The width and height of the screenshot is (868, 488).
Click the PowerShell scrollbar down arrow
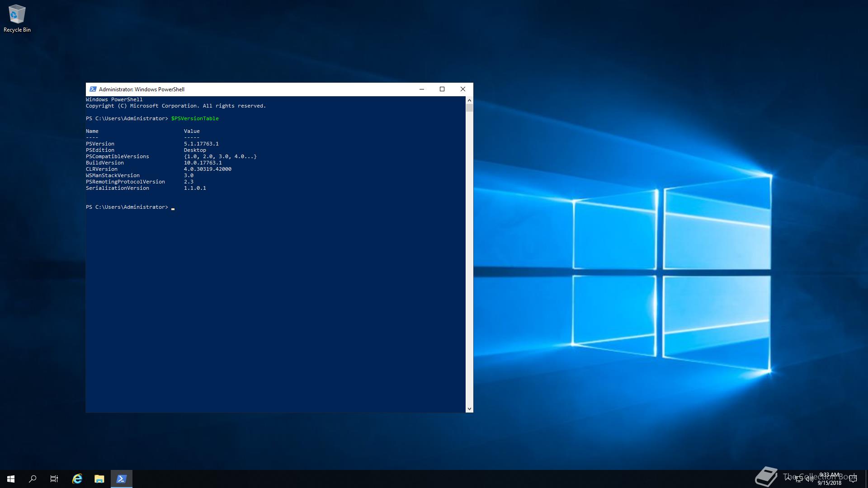click(x=469, y=409)
